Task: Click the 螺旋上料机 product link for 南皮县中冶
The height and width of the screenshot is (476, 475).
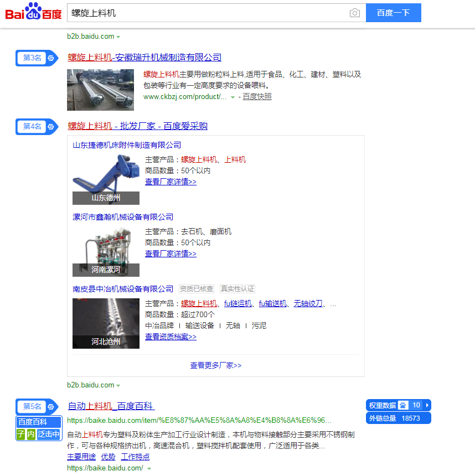Action: (199, 303)
